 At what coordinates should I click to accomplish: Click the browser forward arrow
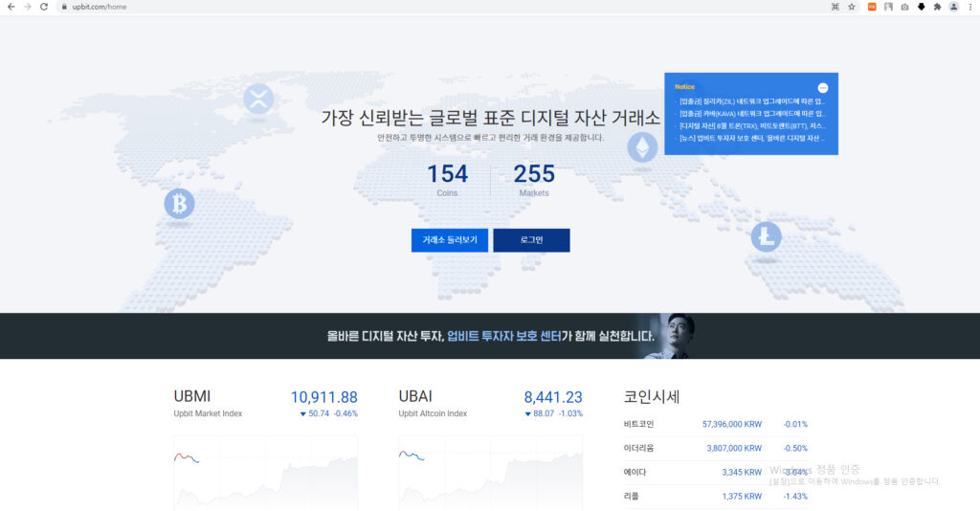coord(27,7)
